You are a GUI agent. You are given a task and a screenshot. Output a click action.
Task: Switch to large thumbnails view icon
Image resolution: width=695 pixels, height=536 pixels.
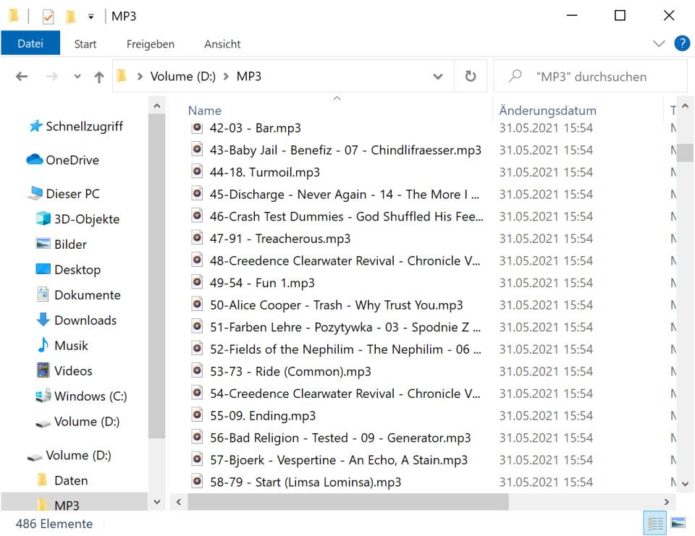pos(678,523)
